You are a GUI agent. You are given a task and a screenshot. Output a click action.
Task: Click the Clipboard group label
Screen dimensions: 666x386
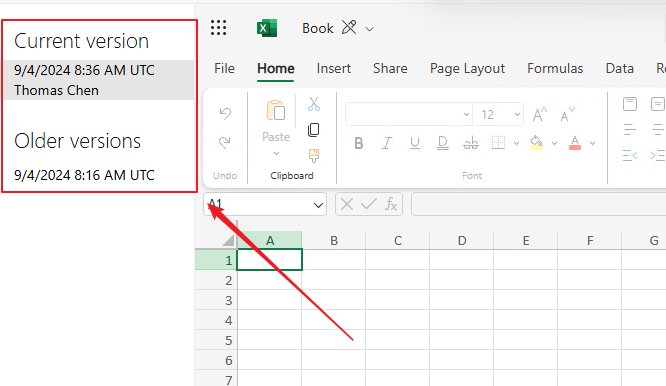tap(292, 175)
